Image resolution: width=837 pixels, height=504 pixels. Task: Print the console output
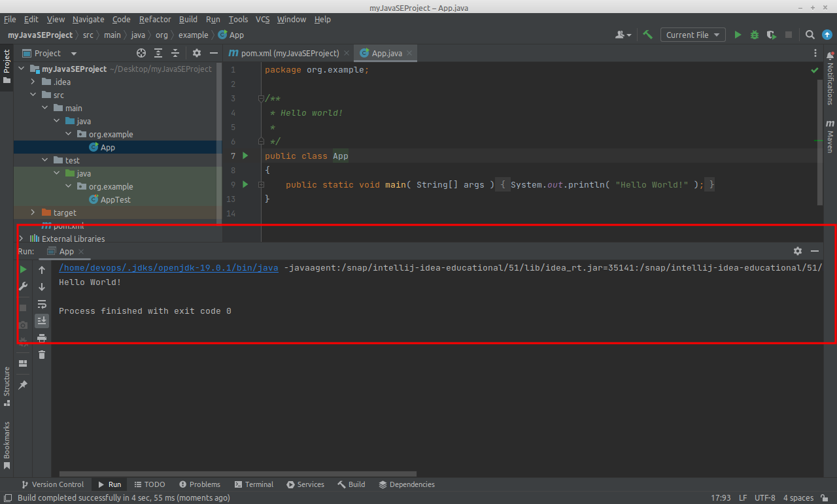42,337
